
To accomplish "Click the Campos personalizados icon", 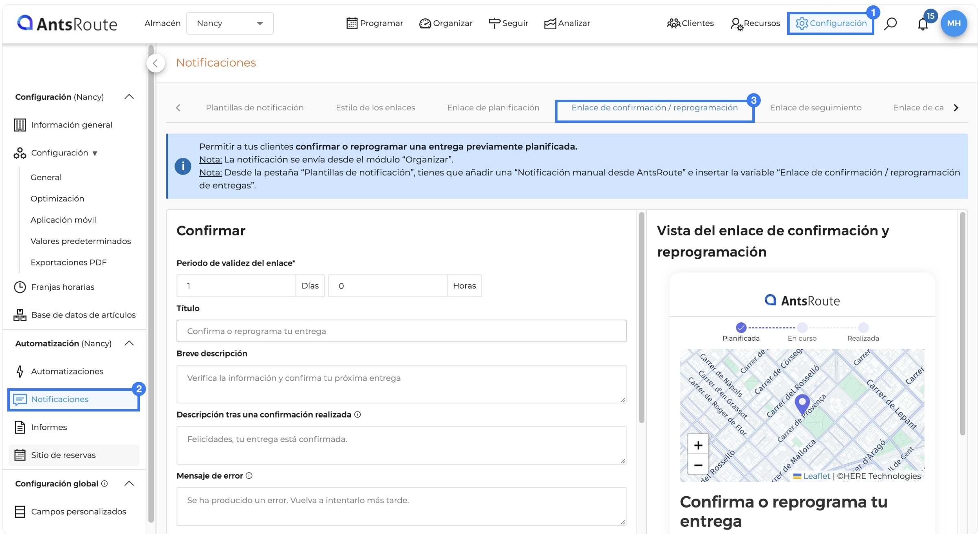I will click(20, 512).
